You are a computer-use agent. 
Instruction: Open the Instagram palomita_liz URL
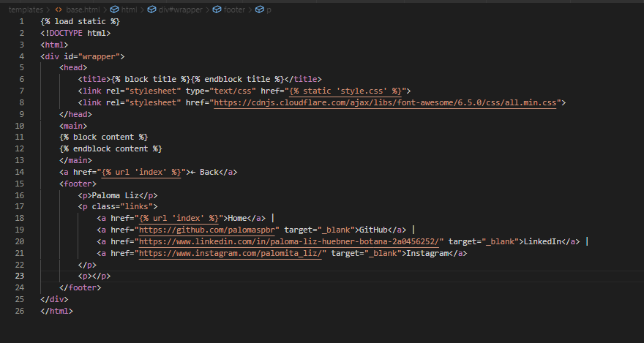pyautogui.click(x=232, y=253)
